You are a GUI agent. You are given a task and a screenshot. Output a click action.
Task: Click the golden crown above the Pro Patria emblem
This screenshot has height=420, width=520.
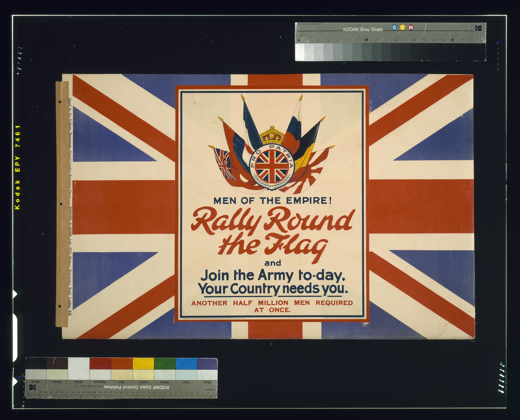(272, 136)
